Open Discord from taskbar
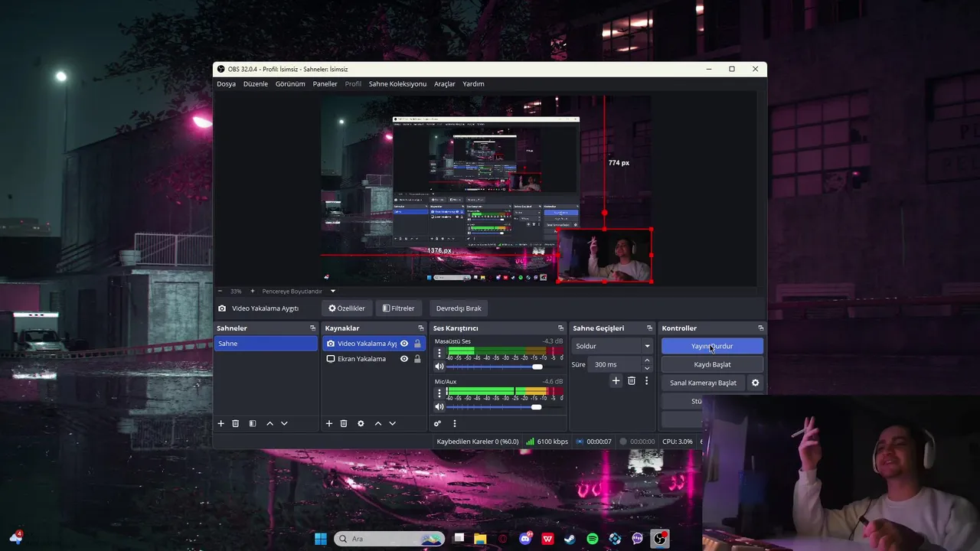The width and height of the screenshot is (980, 551). pos(525,539)
